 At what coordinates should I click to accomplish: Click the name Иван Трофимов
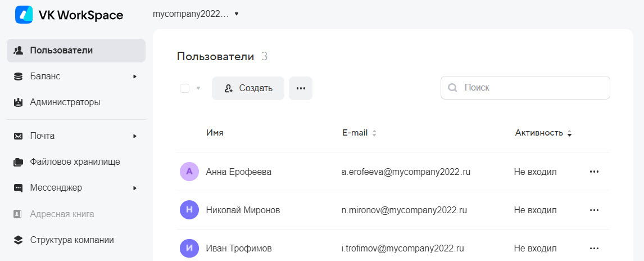[x=239, y=248]
